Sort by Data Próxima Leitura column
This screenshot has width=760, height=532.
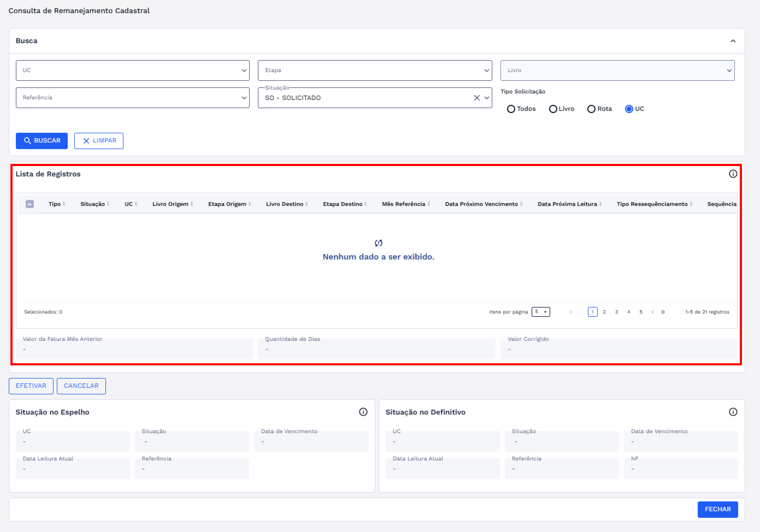pos(569,204)
